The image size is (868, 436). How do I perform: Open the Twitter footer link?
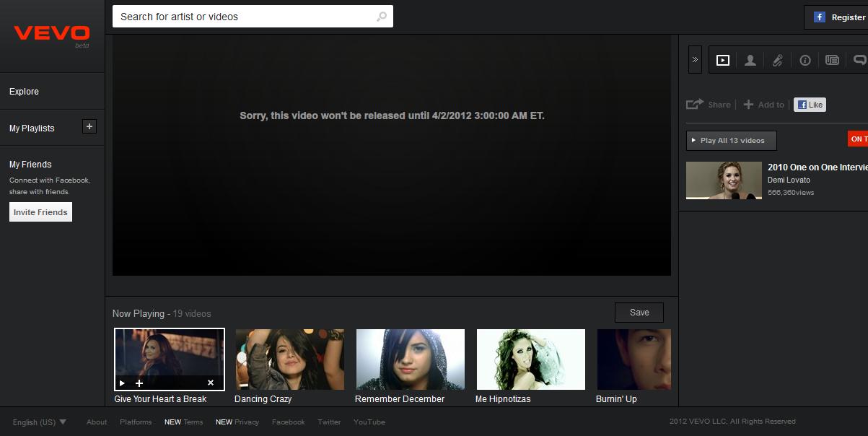tap(329, 422)
